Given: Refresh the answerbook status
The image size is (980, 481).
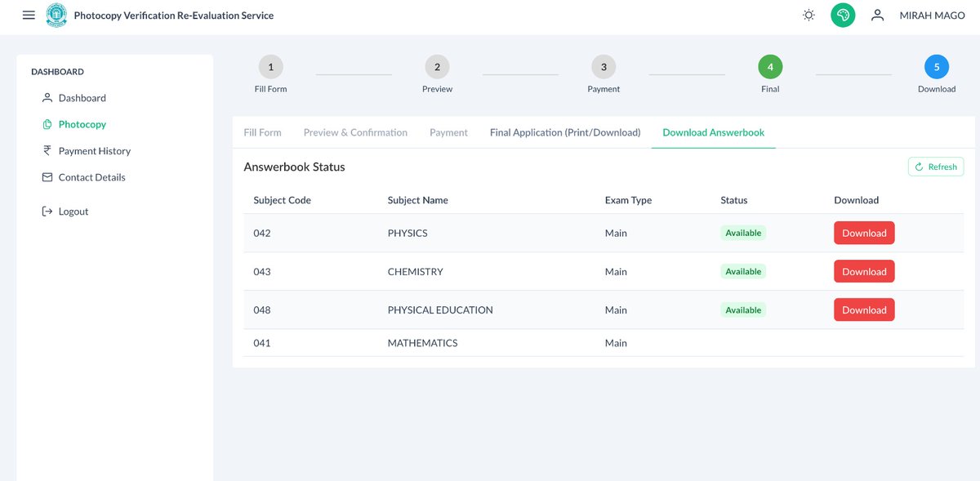Looking at the screenshot, I should [x=936, y=167].
